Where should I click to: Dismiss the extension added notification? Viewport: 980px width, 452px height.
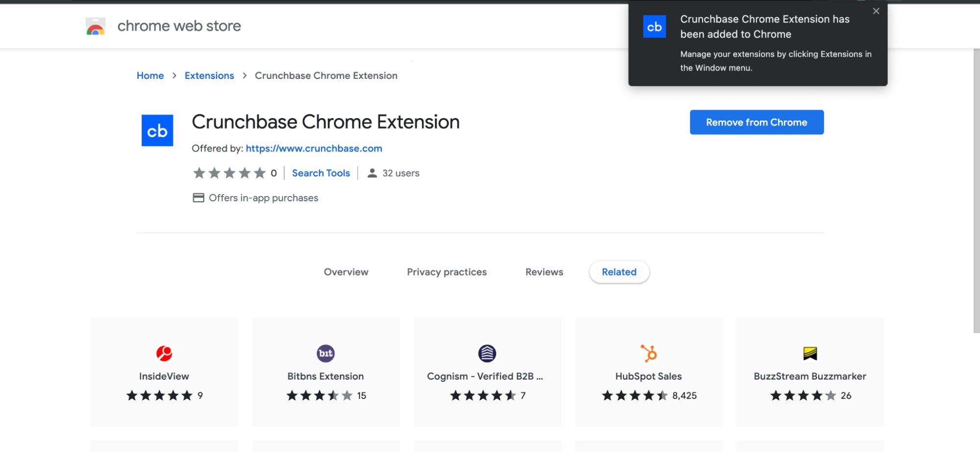[876, 11]
